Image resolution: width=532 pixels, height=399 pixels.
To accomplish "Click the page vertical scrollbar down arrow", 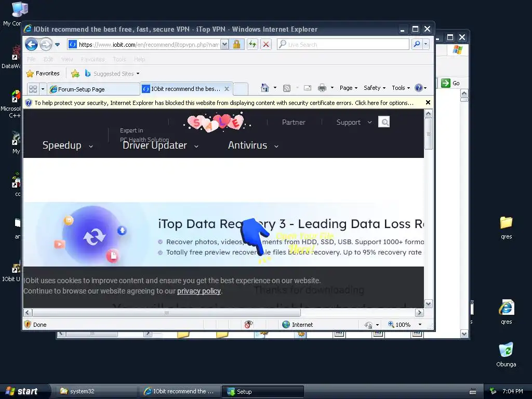I will [428, 304].
